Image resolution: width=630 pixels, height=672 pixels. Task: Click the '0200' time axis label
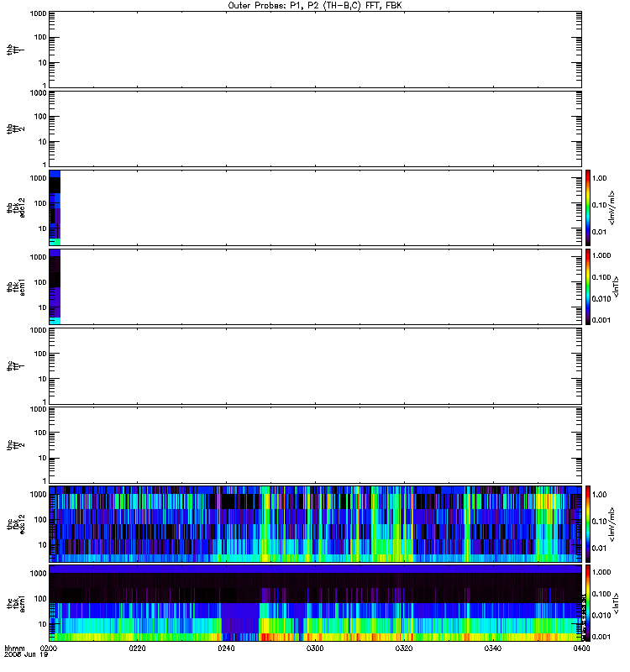(49, 648)
